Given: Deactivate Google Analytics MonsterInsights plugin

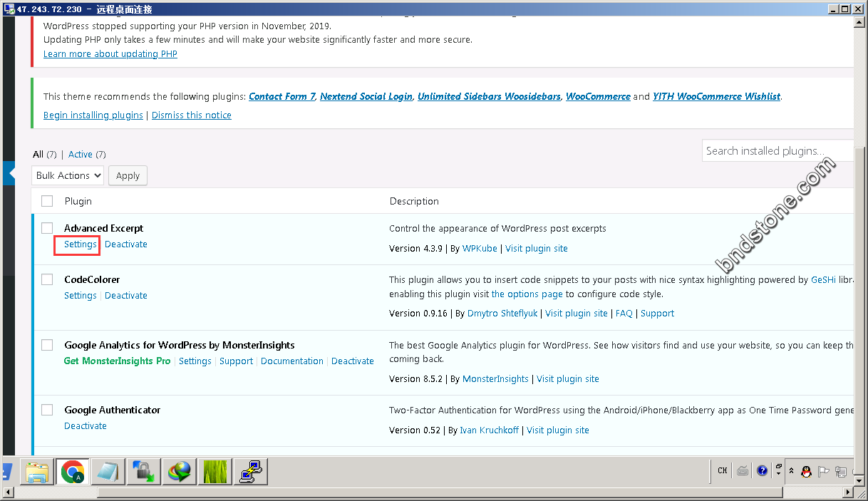Looking at the screenshot, I should [353, 361].
